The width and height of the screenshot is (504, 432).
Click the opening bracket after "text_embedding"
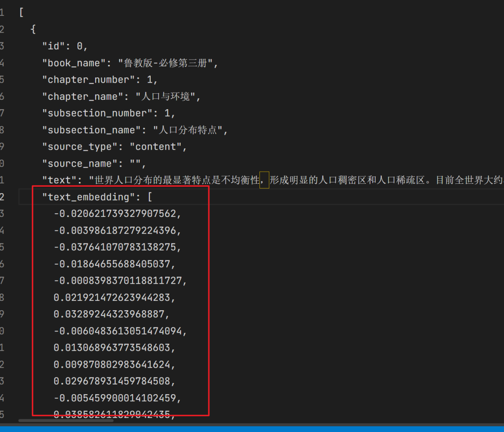click(x=150, y=197)
